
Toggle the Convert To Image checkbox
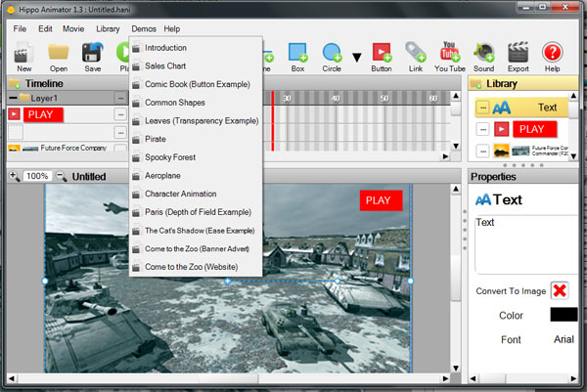[x=560, y=291]
